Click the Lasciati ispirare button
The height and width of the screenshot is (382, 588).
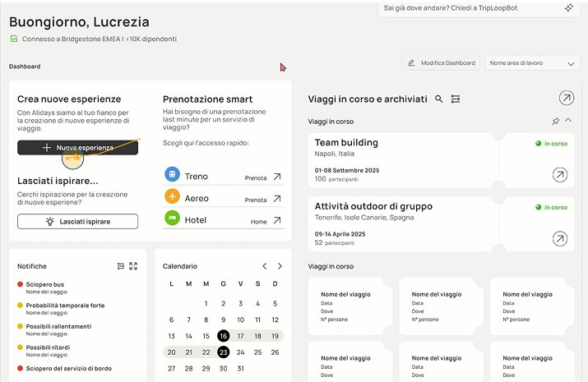[77, 221]
